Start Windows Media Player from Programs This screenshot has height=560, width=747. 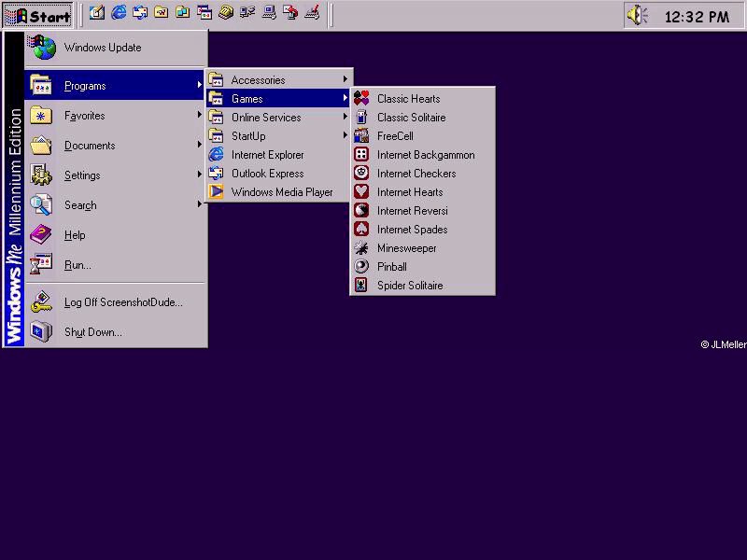click(x=279, y=192)
